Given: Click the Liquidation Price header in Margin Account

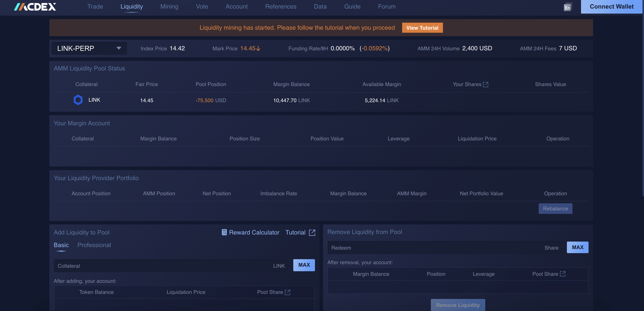Looking at the screenshot, I should [x=477, y=139].
